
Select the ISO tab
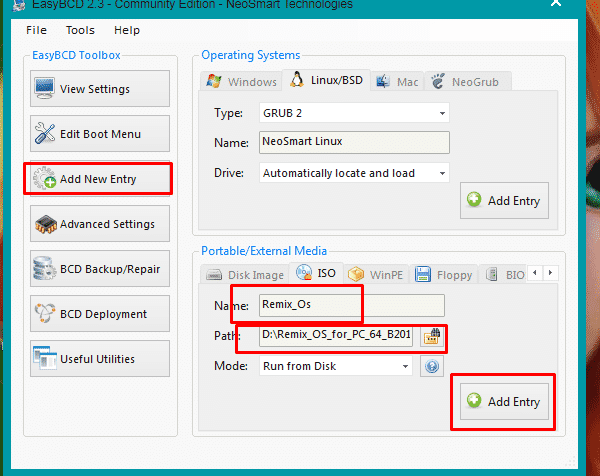[x=316, y=273]
